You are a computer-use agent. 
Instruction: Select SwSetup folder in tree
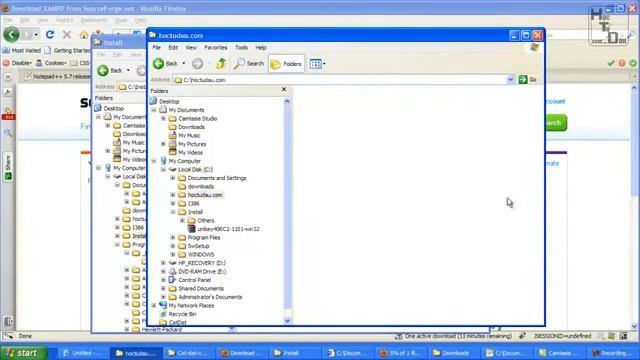point(198,246)
